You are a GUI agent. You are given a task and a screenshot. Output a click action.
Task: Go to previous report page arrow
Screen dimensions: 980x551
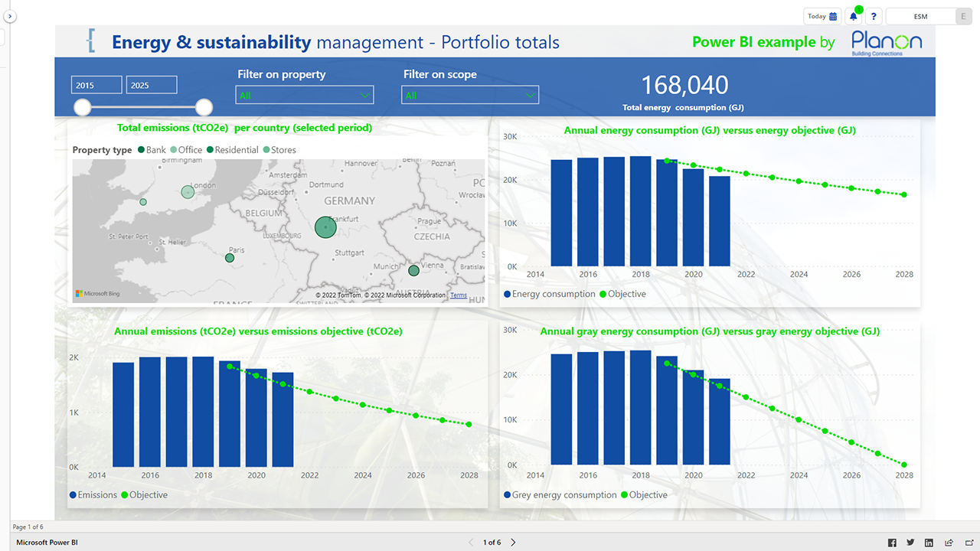pos(471,543)
